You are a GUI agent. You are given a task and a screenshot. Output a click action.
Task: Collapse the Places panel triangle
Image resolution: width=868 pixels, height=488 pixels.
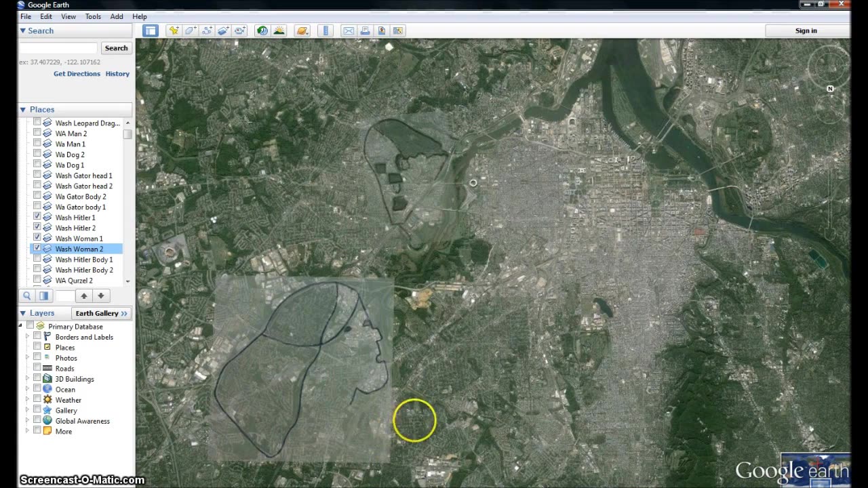pyautogui.click(x=22, y=109)
